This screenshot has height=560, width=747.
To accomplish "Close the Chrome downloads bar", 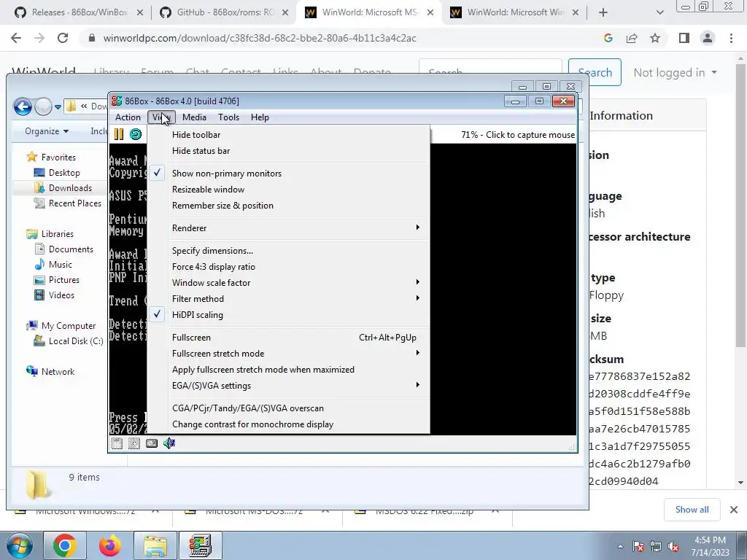I will tap(734, 510).
